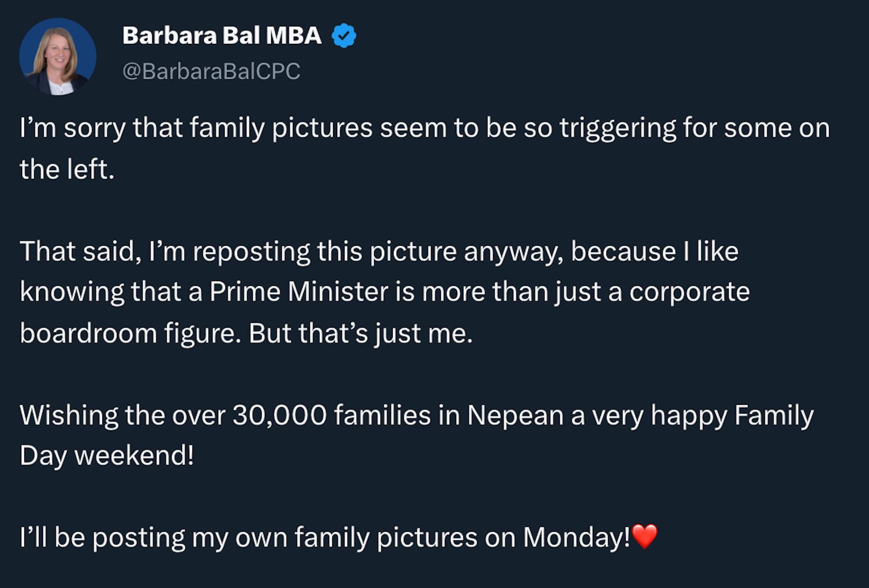Image resolution: width=869 pixels, height=588 pixels.
Task: Click the word "corporate" in the tweet
Action: pyautogui.click(x=689, y=292)
